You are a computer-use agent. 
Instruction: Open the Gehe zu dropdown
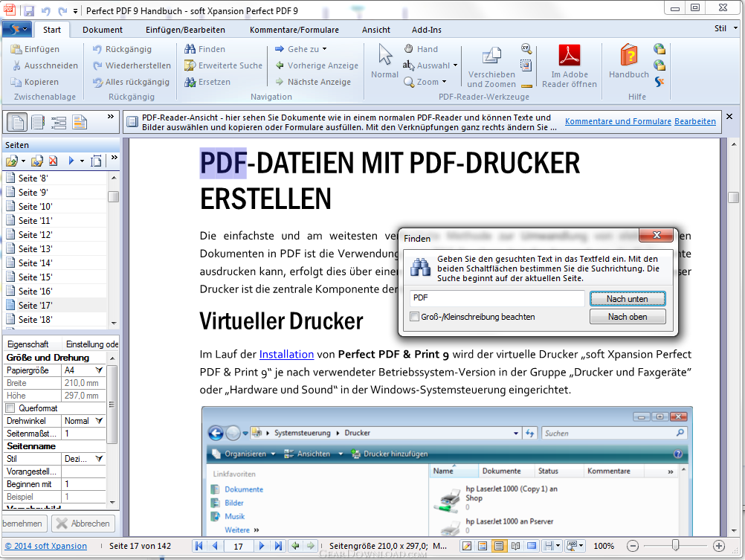point(324,49)
